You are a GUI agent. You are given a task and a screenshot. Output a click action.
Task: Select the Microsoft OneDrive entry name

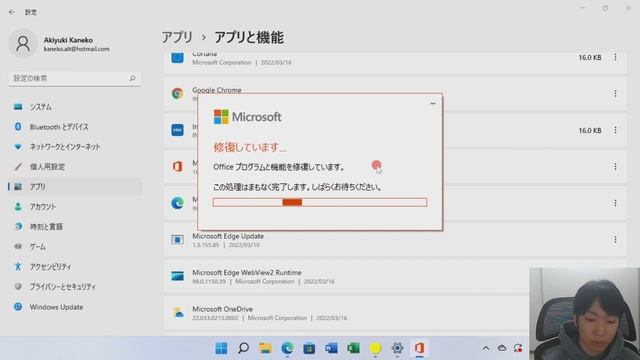point(222,309)
